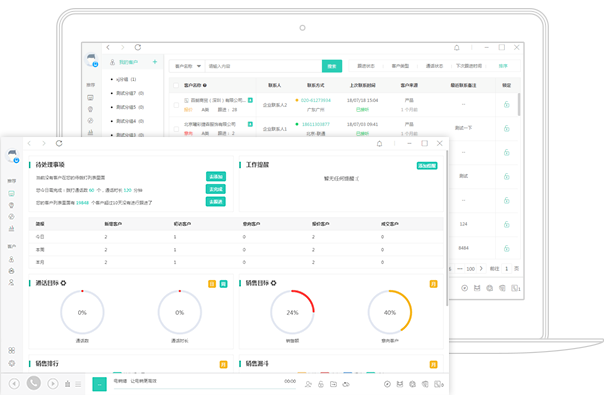This screenshot has width=604, height=395.
Task: Click the refresh icon in front window toolbar
Action: [x=59, y=143]
